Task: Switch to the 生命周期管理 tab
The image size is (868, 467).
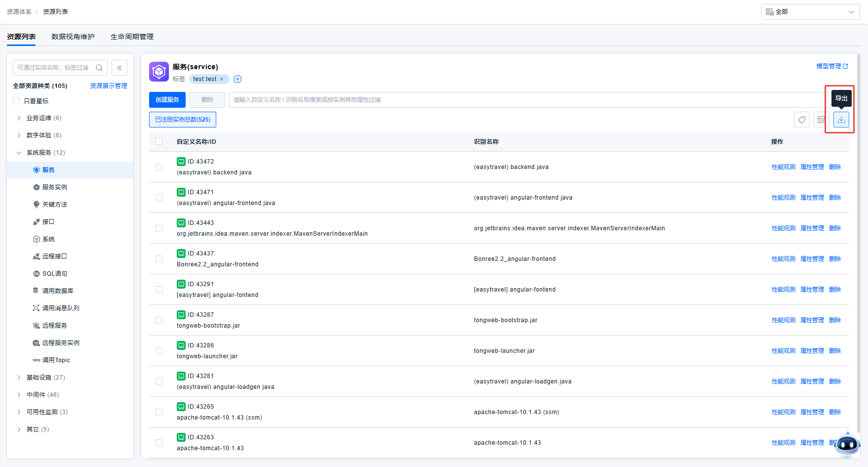Action: point(132,37)
